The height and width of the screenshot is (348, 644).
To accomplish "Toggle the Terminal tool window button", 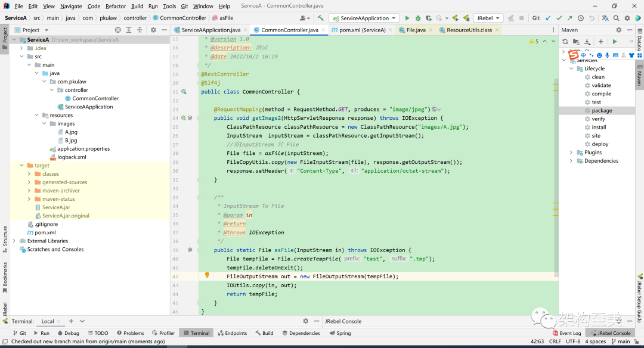I will (x=196, y=333).
